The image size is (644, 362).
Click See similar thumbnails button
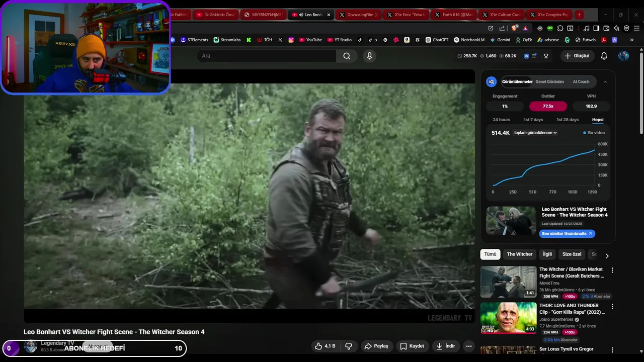(567, 234)
